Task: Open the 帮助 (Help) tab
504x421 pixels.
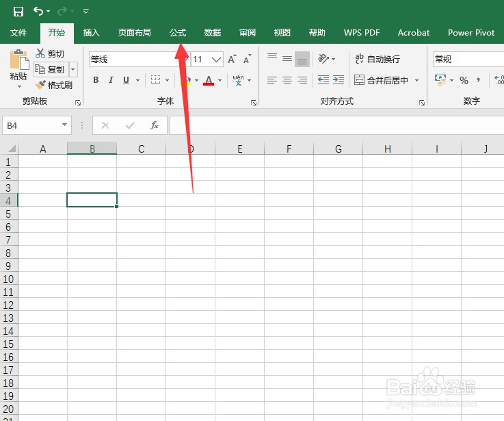Action: pos(317,32)
